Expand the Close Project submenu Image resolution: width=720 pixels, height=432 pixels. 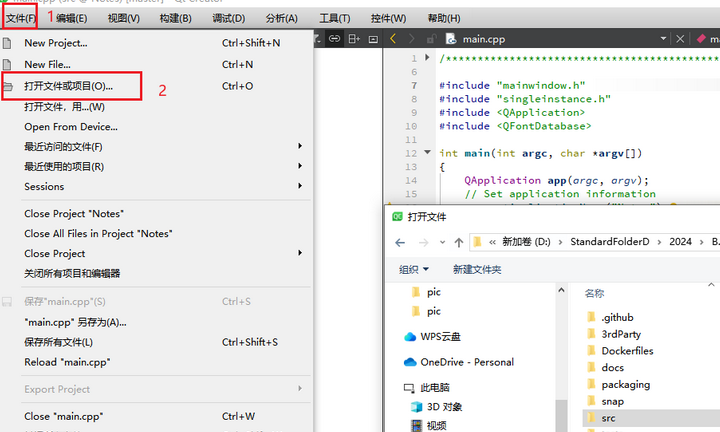click(157, 253)
